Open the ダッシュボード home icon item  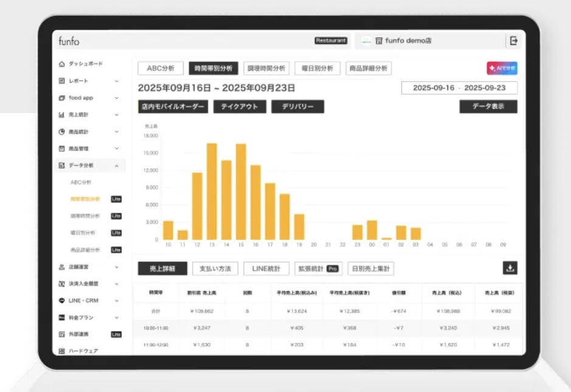tap(61, 64)
